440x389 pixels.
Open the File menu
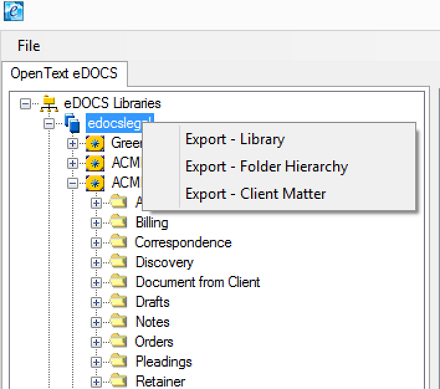click(x=29, y=46)
